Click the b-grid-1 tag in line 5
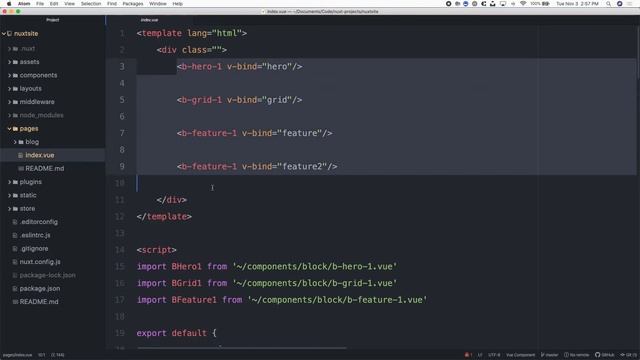Viewport: 640px width, 360px height. (x=202, y=100)
